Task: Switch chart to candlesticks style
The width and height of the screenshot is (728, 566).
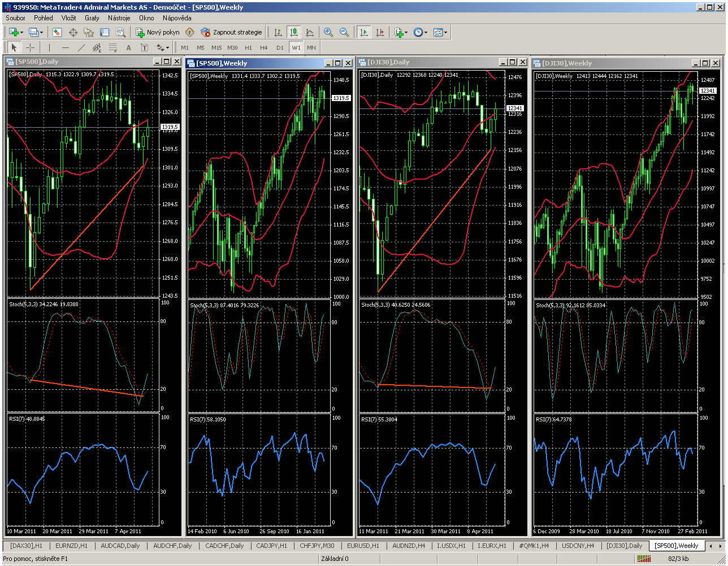Action: pos(293,32)
